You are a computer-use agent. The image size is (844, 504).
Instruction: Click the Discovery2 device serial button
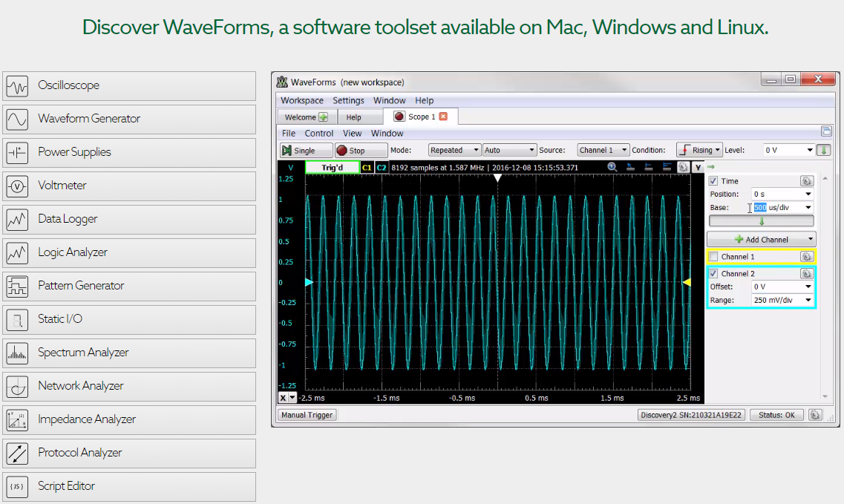click(691, 415)
